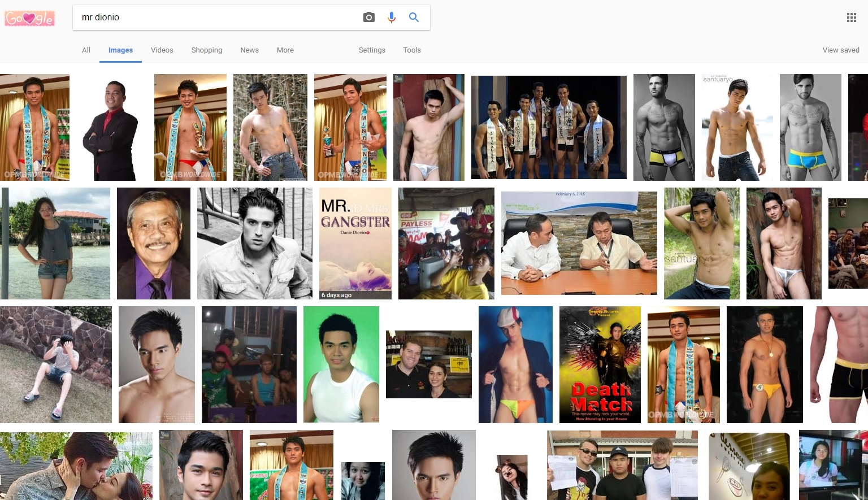The width and height of the screenshot is (868, 500).
Task: Open the dim room group of people photo
Action: pyautogui.click(x=249, y=365)
